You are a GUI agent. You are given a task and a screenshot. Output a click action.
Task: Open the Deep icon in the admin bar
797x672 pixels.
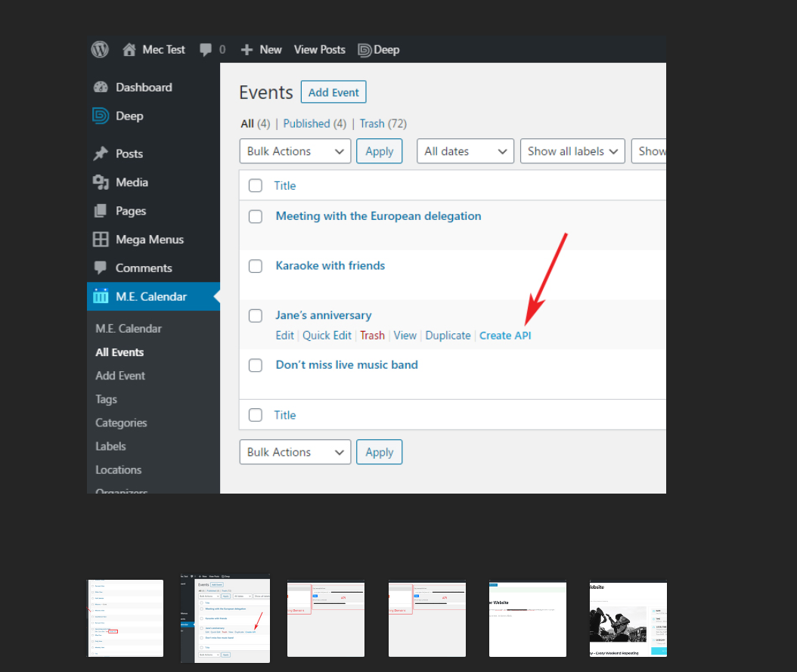(x=365, y=49)
